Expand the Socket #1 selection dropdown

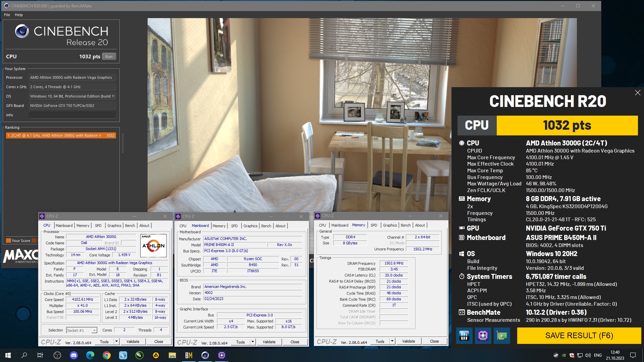(94, 330)
